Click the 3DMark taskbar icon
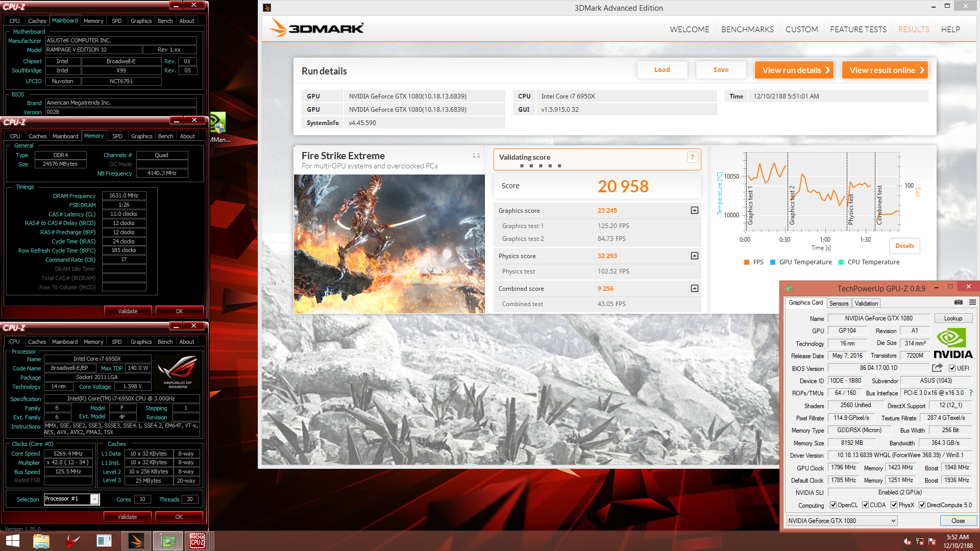This screenshot has height=551, width=980. coord(136,541)
